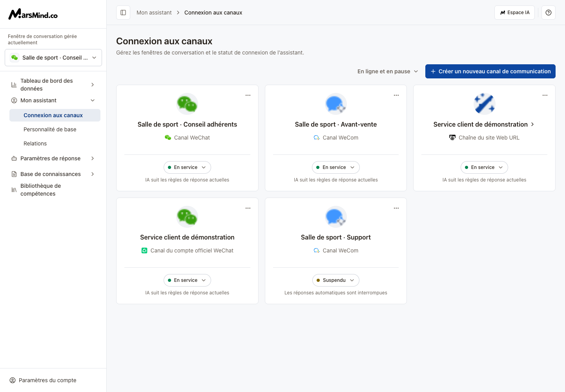The image size is (565, 392).
Task: Click WeCom avatar on Salle de sport · Support card
Action: click(336, 217)
